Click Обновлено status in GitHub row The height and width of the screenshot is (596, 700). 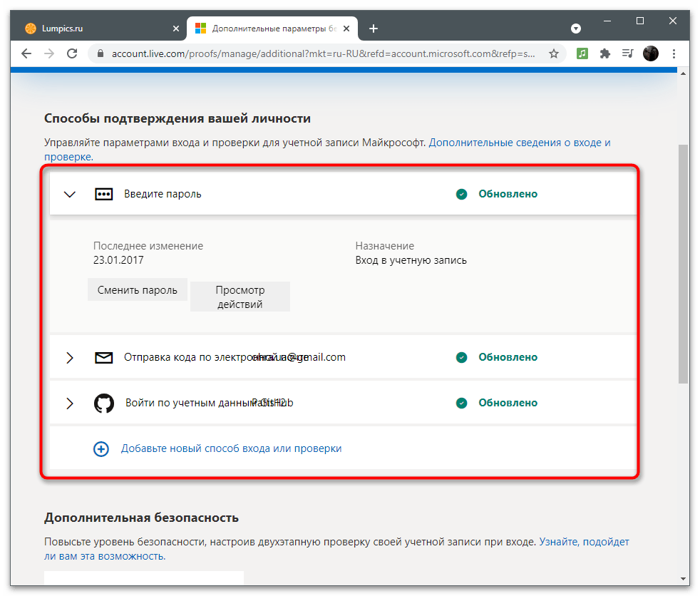[x=508, y=403]
